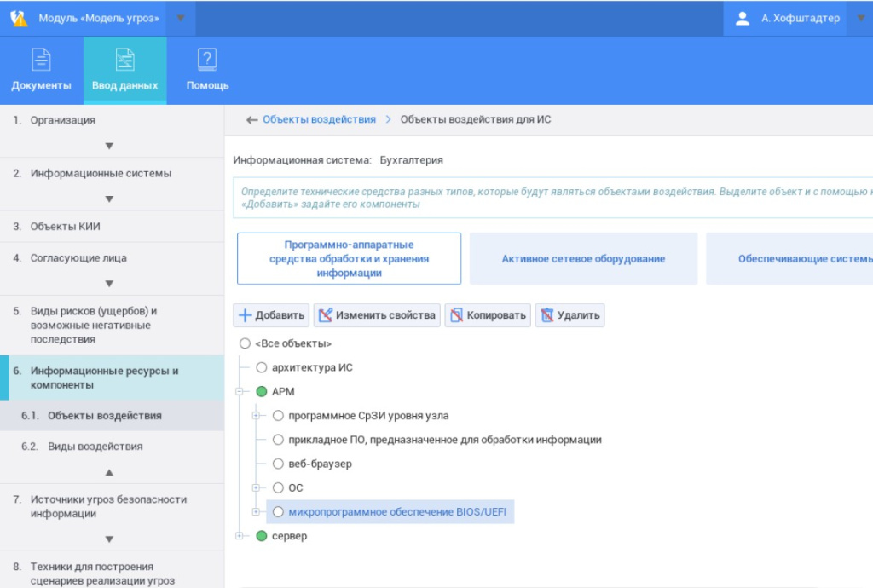Select the green АРМ status indicator
This screenshot has height=588, width=873.
coord(262,392)
